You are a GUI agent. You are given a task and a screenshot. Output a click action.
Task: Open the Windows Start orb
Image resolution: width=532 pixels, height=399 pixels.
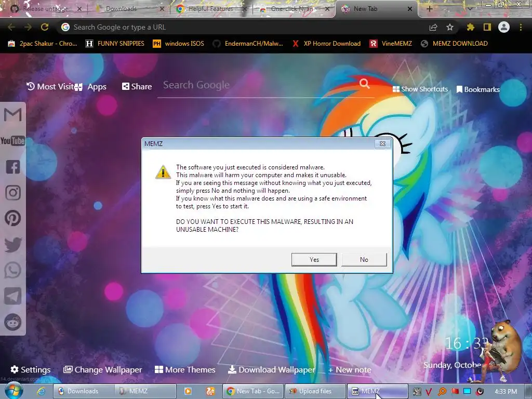14,391
